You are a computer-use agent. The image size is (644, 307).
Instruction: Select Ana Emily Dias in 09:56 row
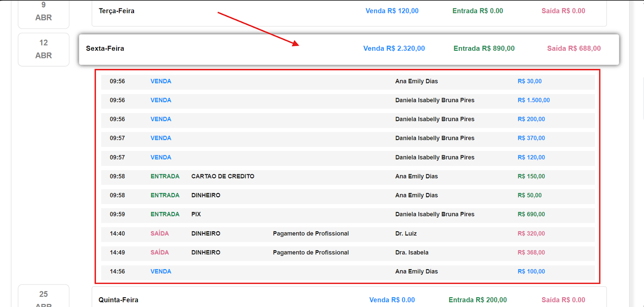[x=416, y=81]
